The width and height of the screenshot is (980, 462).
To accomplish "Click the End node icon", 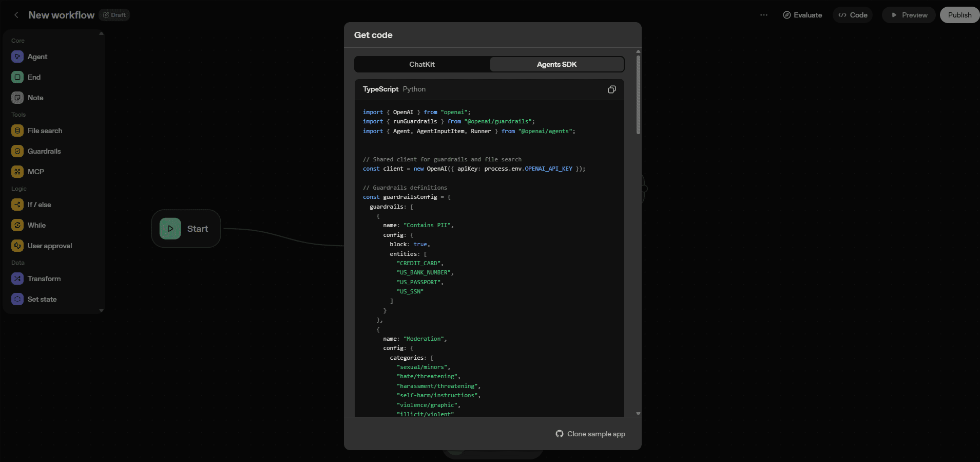I will [x=17, y=77].
